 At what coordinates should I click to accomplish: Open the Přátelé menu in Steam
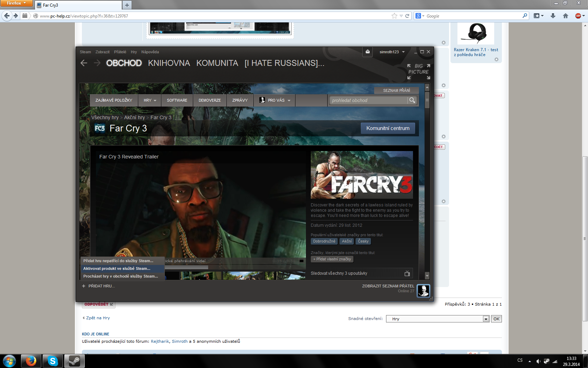click(x=120, y=52)
